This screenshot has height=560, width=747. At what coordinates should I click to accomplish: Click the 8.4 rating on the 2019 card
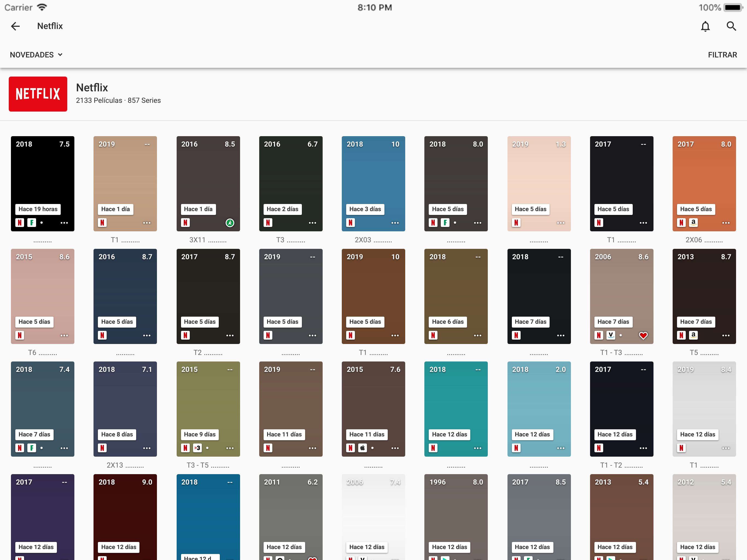[726, 369]
